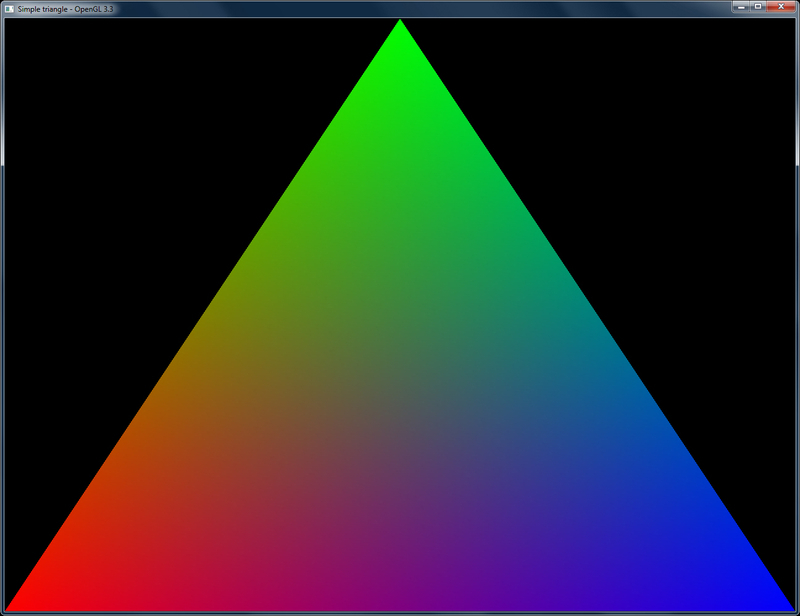
Task: Minimize the Simple triangle window
Action: 741,7
